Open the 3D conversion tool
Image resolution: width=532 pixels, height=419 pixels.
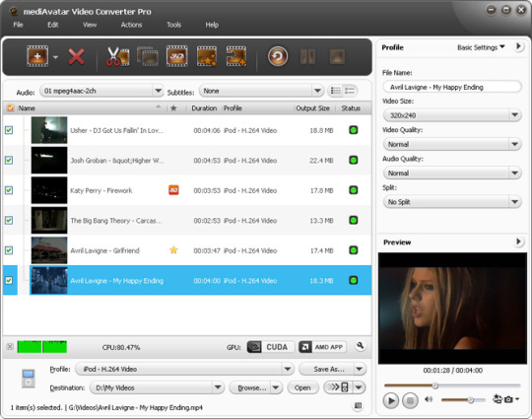point(177,56)
